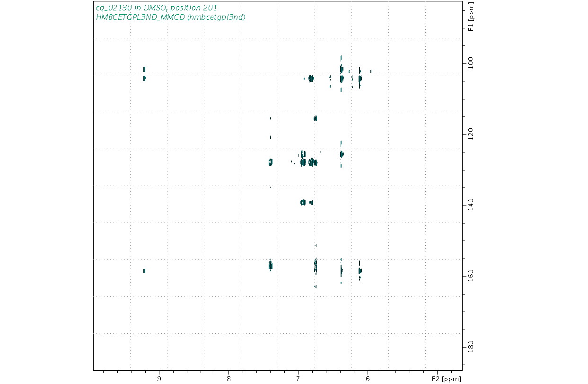Click the F2 axis tick label '9'
Screen dimensions: 588x384
pos(159,379)
